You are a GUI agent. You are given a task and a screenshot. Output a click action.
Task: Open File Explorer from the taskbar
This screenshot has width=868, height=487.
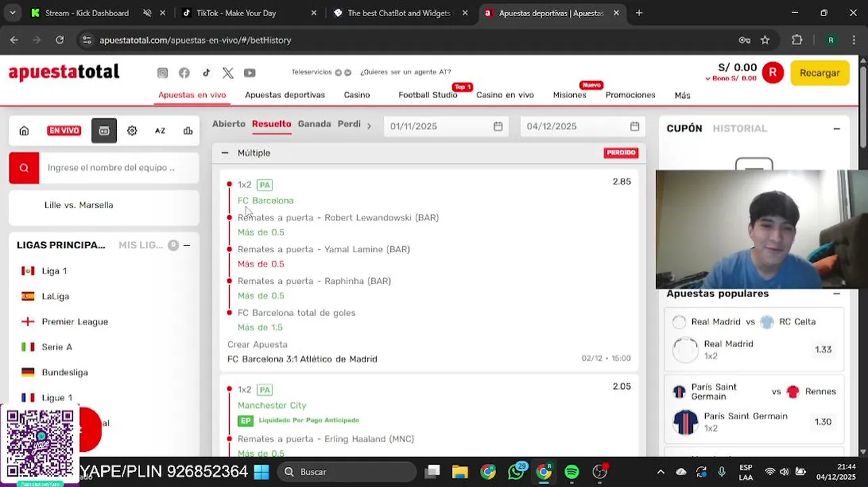point(460,471)
